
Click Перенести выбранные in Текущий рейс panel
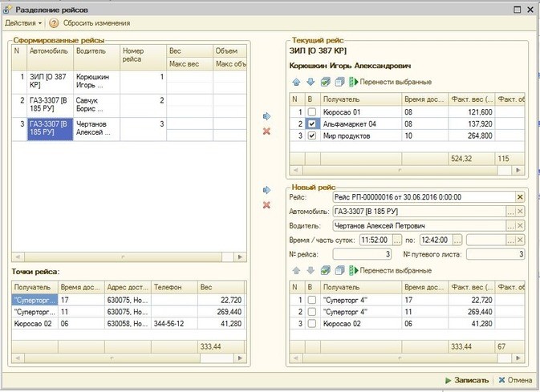(x=391, y=82)
